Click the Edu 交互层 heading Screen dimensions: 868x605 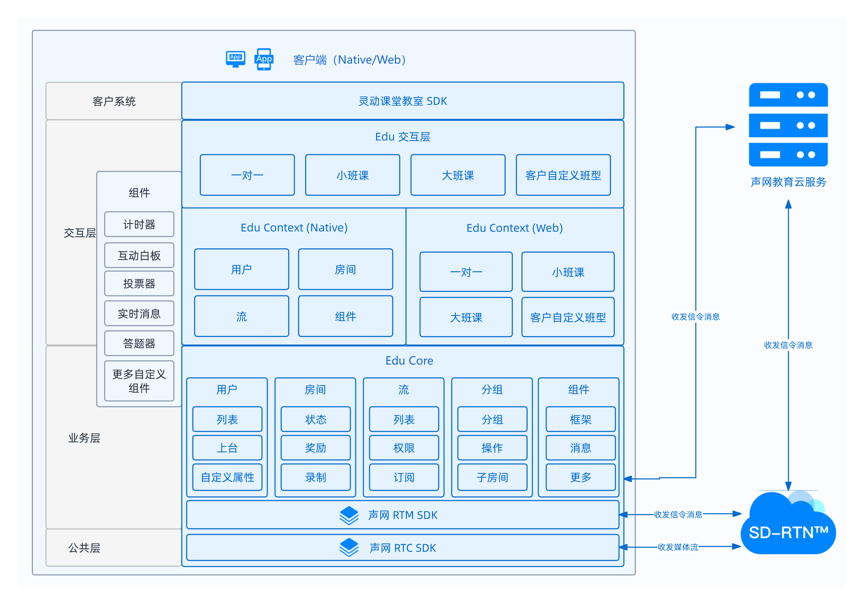pos(403,137)
